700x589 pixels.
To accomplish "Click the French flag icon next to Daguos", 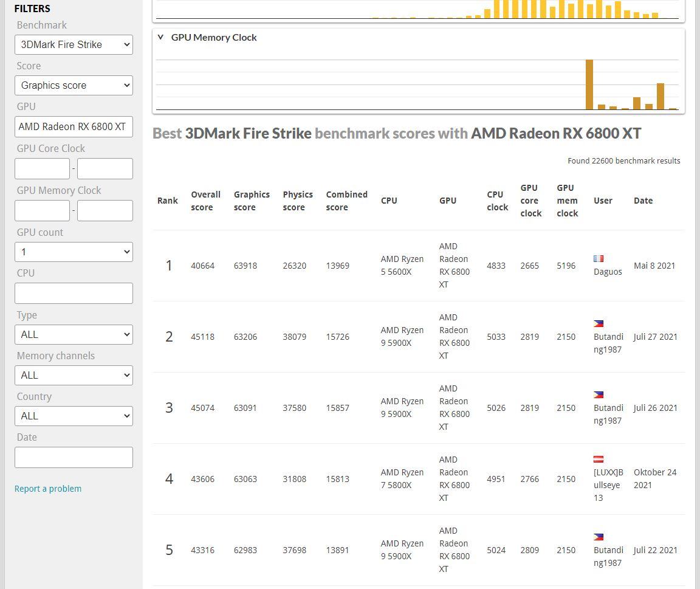I will [599, 258].
